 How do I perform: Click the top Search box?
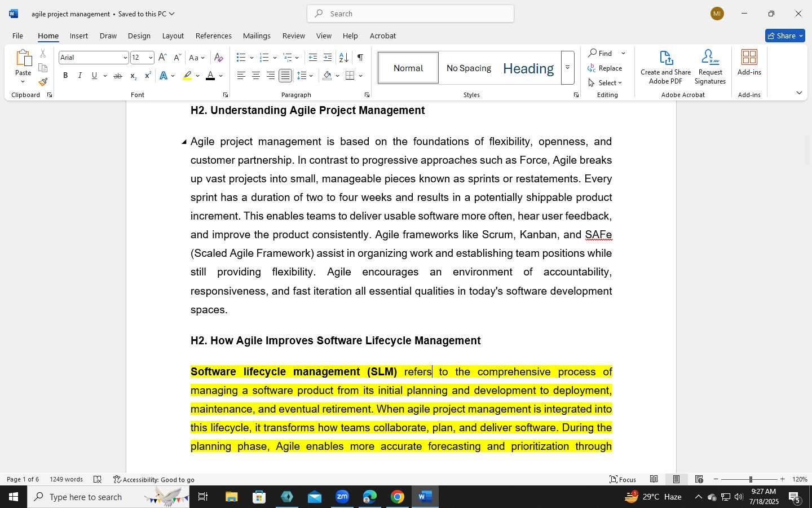(x=411, y=14)
